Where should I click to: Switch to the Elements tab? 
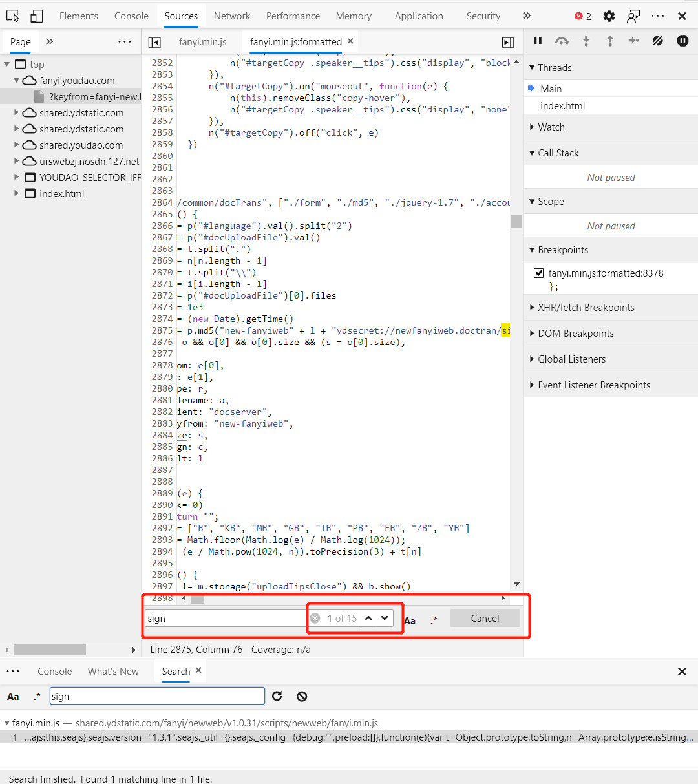pyautogui.click(x=79, y=16)
